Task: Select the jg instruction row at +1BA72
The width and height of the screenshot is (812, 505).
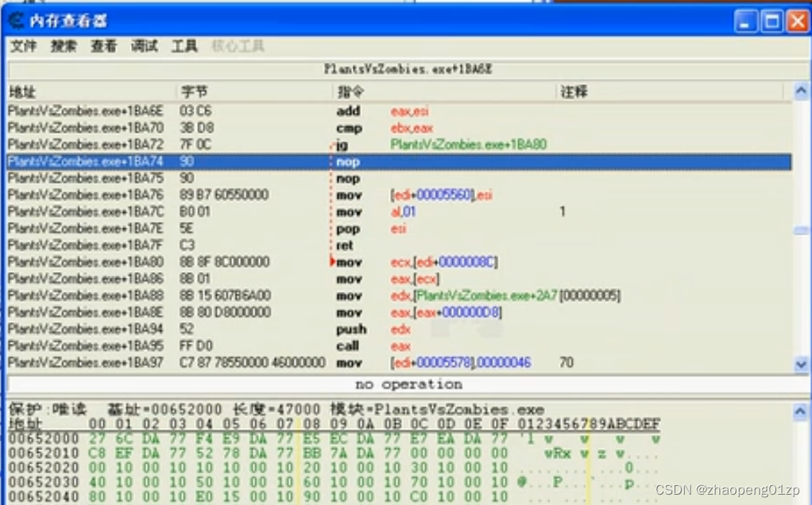Action: pos(399,145)
